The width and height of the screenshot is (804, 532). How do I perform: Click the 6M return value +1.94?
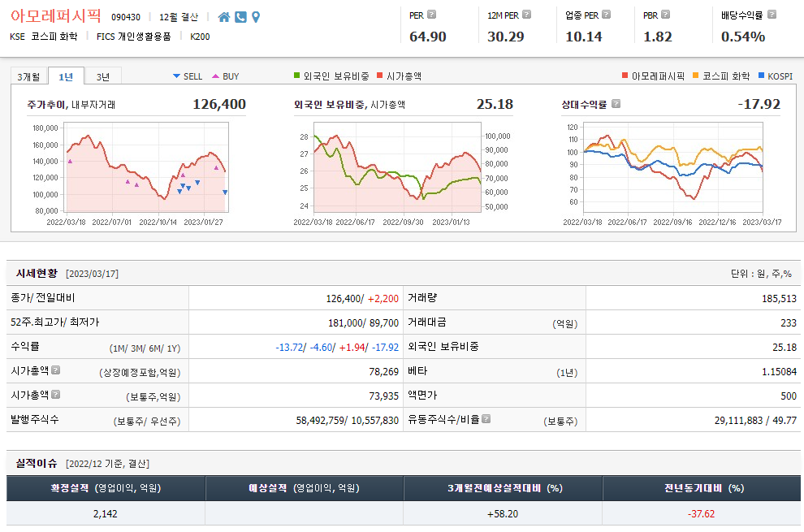(352, 348)
